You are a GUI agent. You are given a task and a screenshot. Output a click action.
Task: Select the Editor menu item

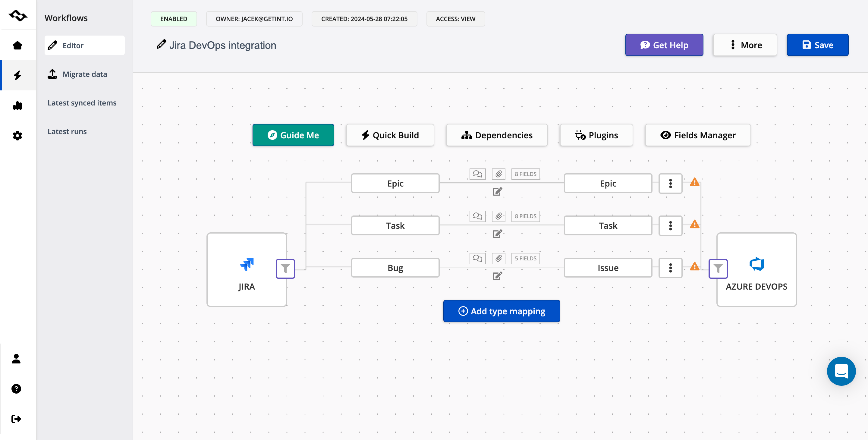(x=85, y=46)
